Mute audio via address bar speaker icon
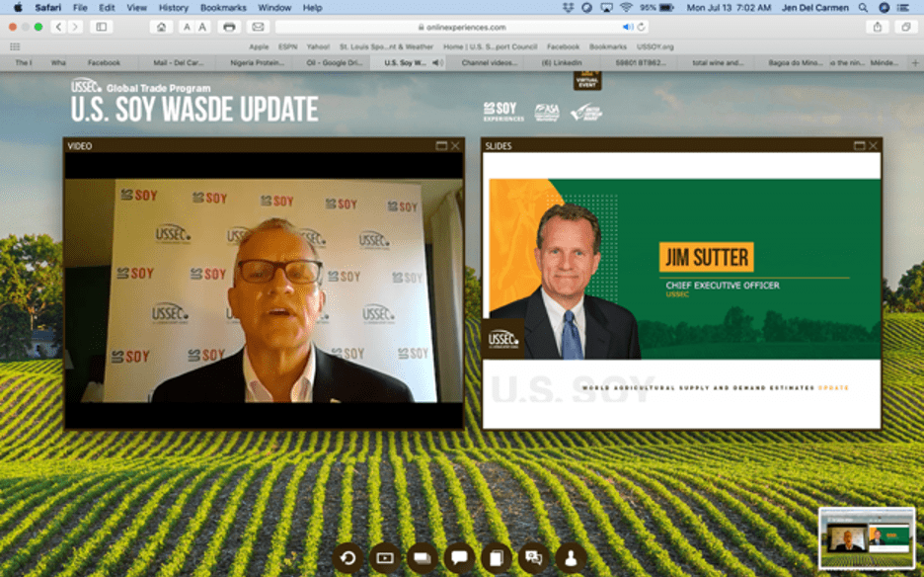Viewport: 924px width, 577px height. tap(628, 27)
